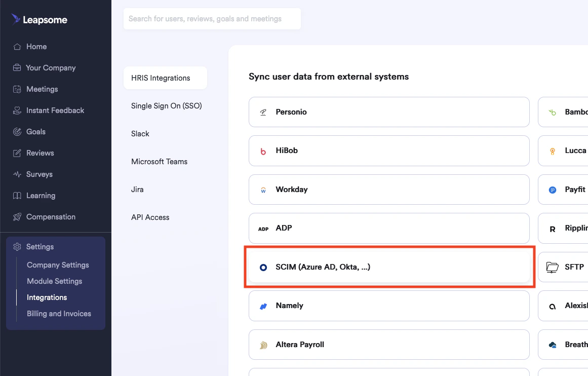Screen dimensions: 588x376
Task: Open Home in the sidebar
Action: pyautogui.click(x=36, y=47)
